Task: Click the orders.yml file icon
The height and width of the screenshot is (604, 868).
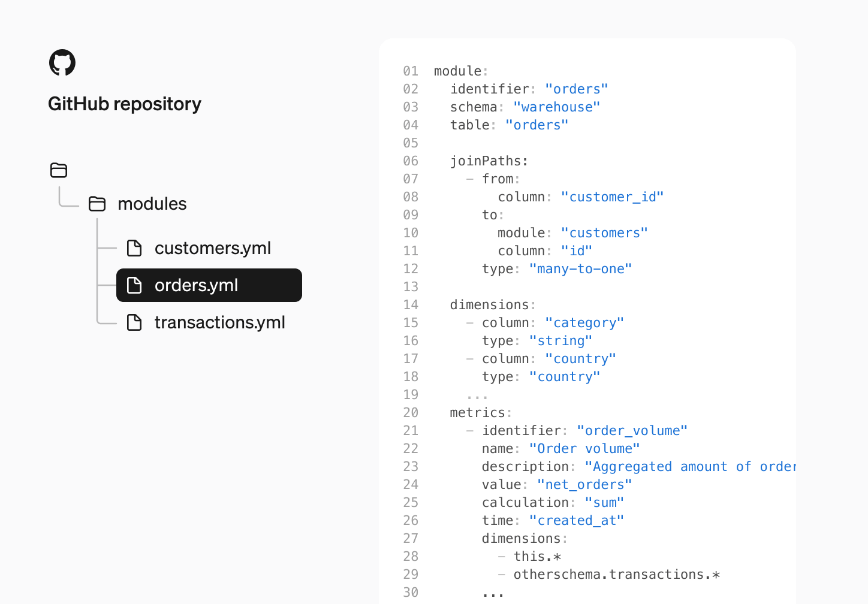Action: (133, 285)
